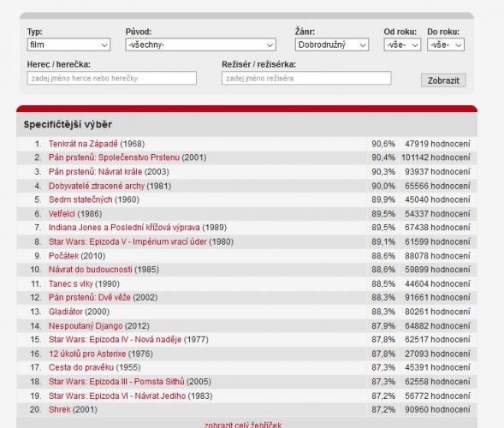Open Pán prstenů: Návrat krále link
The width and height of the screenshot is (504, 428).
coord(96,172)
